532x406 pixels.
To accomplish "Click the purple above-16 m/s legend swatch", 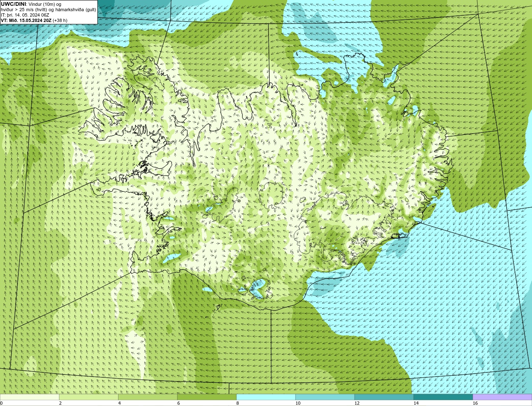I will [x=502, y=397].
